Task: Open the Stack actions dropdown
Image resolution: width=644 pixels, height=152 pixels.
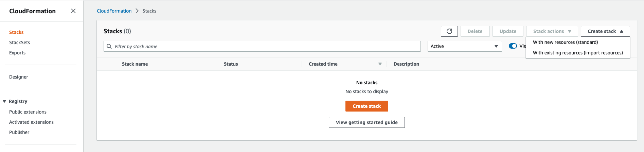Action: tap(552, 31)
